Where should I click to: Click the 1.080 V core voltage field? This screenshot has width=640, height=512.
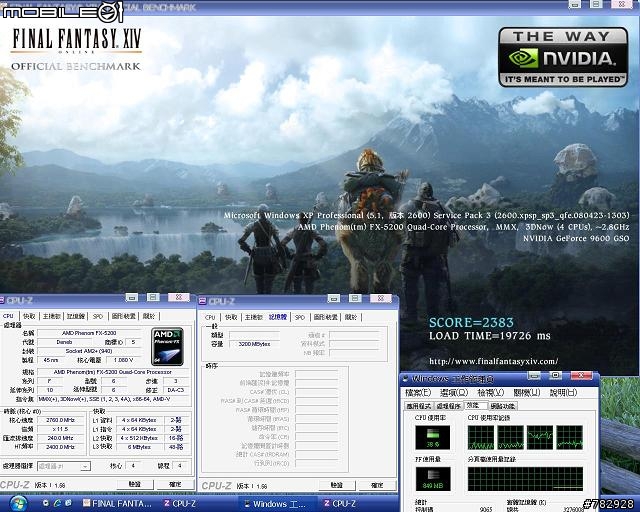(x=123, y=360)
